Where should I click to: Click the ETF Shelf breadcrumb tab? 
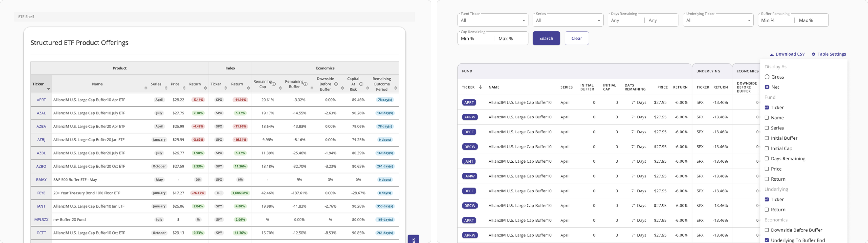[x=26, y=17]
